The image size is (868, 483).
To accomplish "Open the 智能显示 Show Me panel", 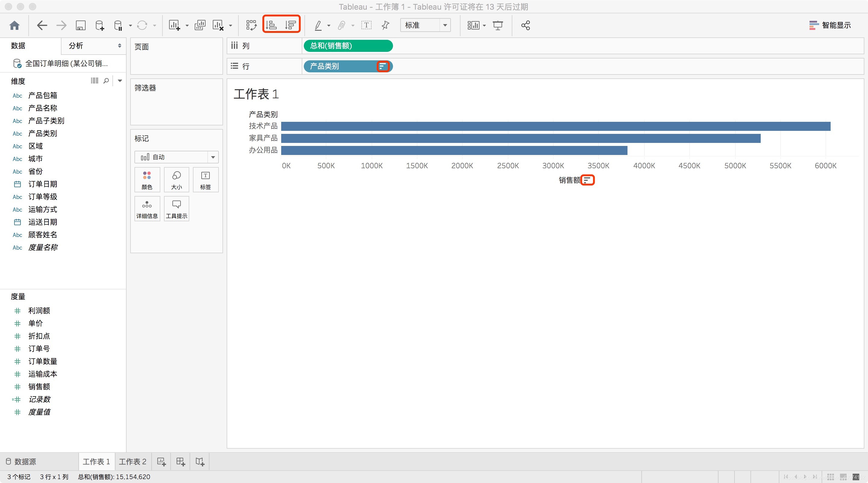I will tap(830, 25).
